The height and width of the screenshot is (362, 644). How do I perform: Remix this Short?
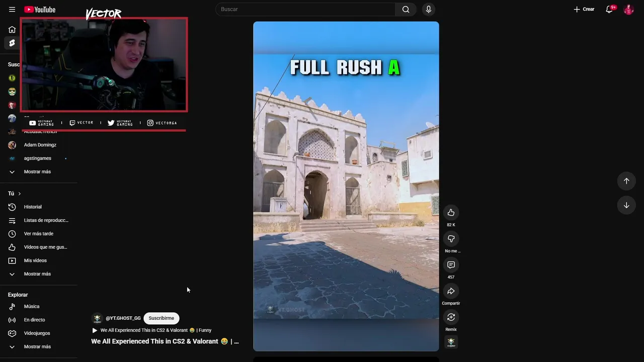point(451,317)
